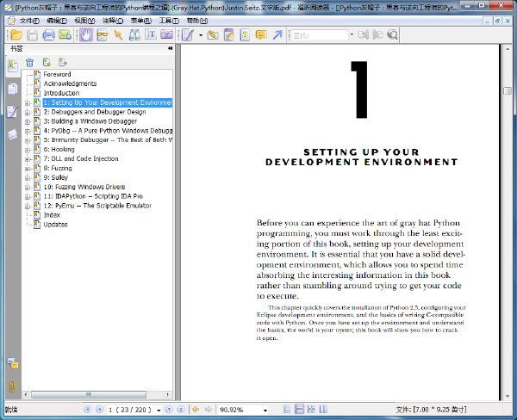Open a PDF file with the folder icon

coord(16,34)
